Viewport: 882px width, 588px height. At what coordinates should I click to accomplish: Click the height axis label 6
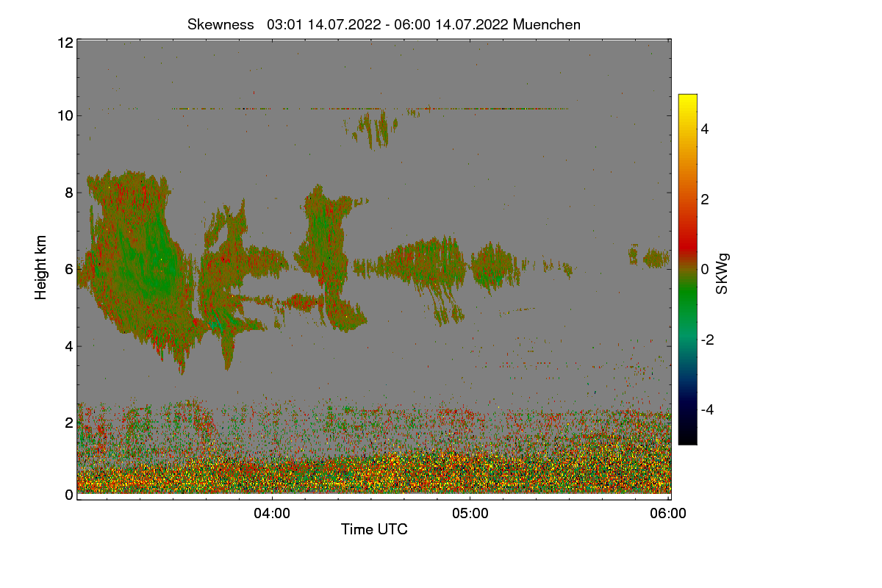click(x=69, y=269)
